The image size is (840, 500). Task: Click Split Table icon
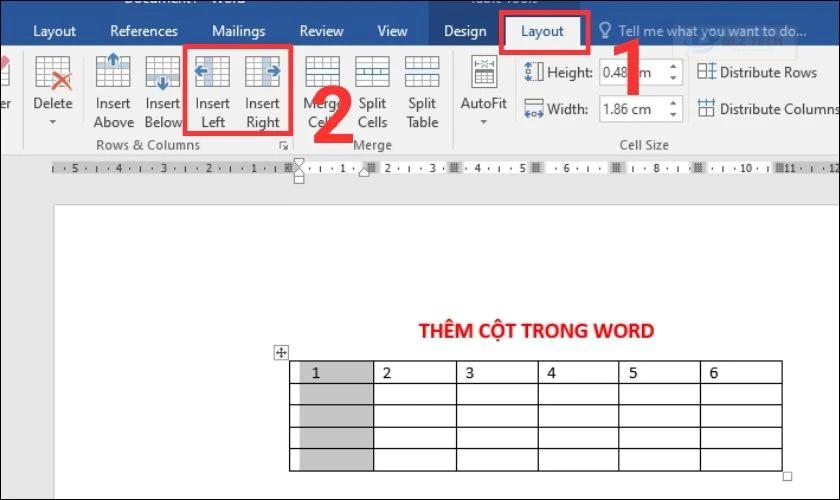tap(422, 71)
